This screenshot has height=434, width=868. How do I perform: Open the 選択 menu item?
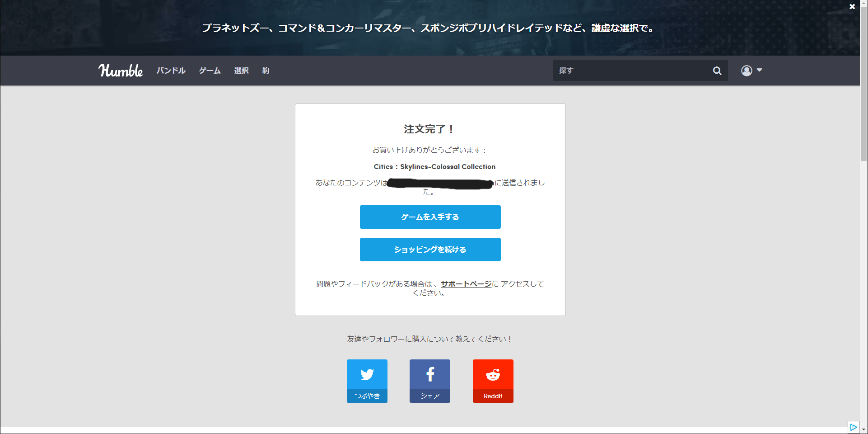(x=242, y=71)
